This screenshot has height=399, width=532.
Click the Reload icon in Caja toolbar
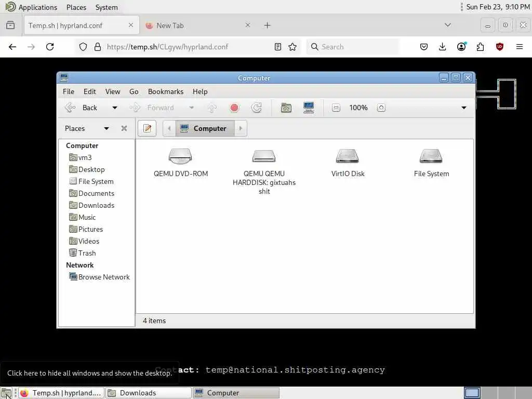pos(257,108)
